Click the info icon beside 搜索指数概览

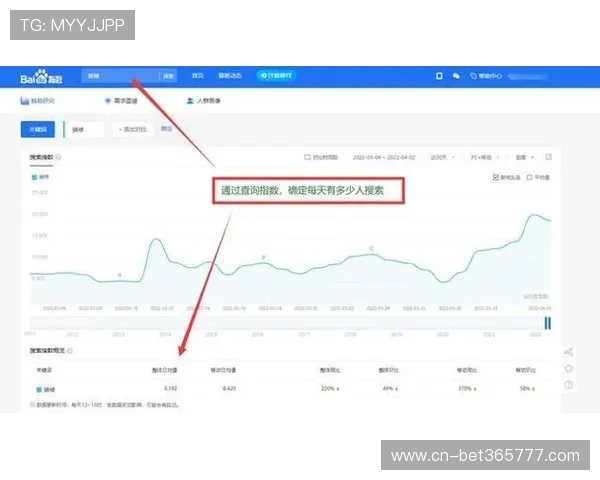(x=70, y=351)
